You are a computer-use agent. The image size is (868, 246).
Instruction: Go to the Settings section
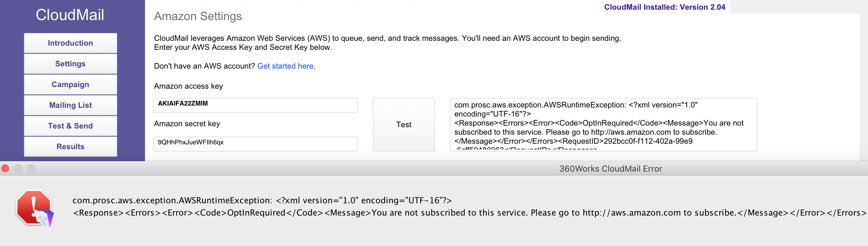(71, 64)
